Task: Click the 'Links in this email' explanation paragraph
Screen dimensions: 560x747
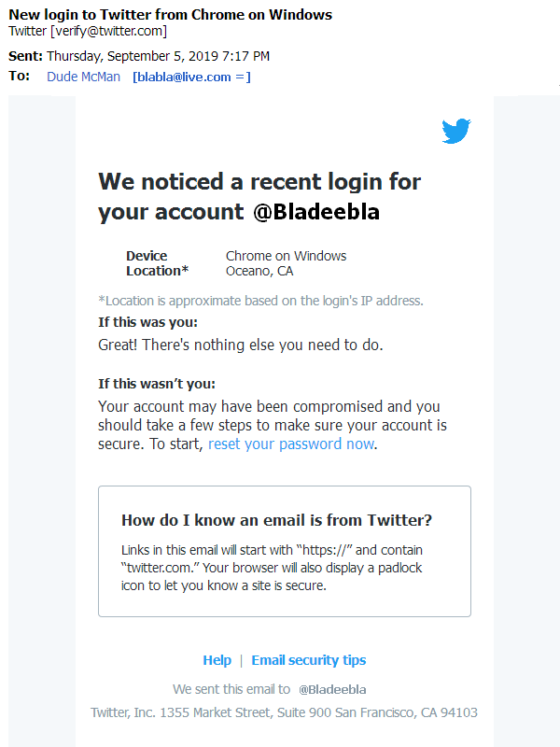Action: click(272, 568)
